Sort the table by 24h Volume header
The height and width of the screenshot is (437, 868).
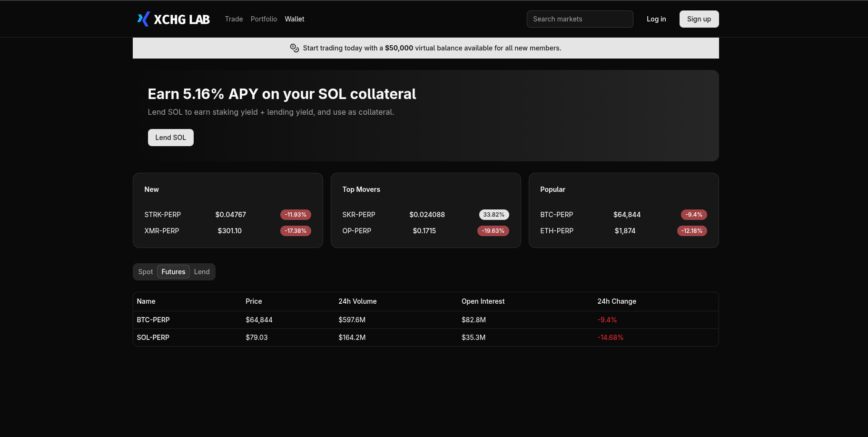click(357, 301)
